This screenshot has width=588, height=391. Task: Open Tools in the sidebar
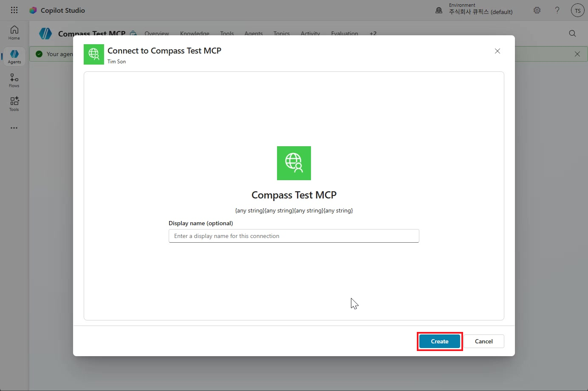click(14, 104)
